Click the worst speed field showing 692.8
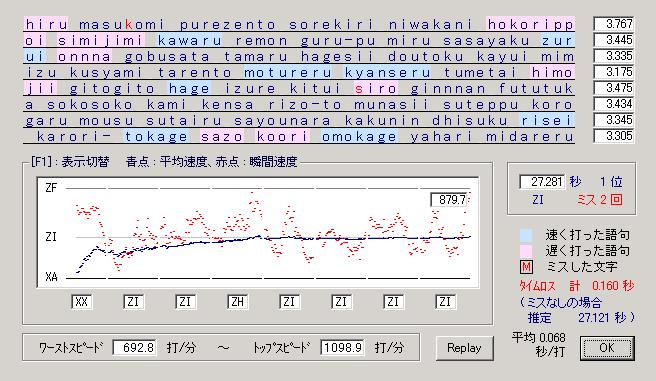Image resolution: width=656 pixels, height=381 pixels. tap(135, 348)
